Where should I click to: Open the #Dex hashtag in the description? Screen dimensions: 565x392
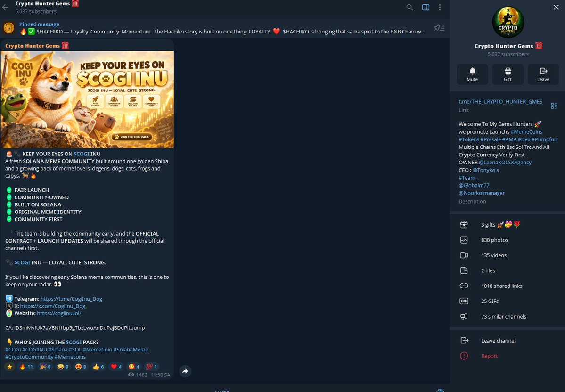524,139
